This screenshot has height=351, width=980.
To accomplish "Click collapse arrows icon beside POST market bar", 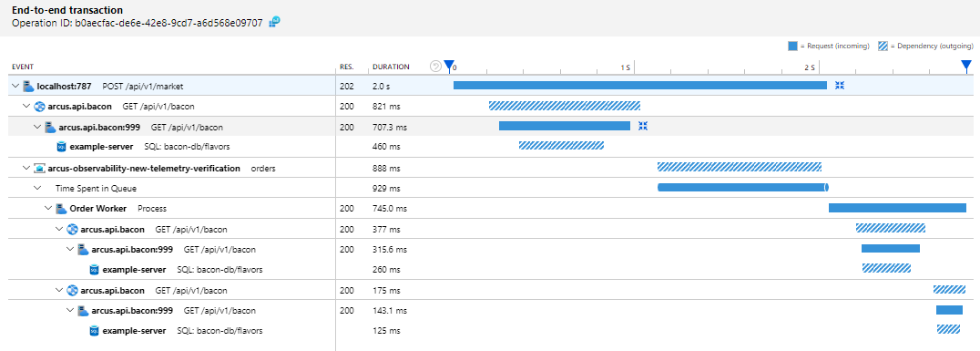I will 840,86.
